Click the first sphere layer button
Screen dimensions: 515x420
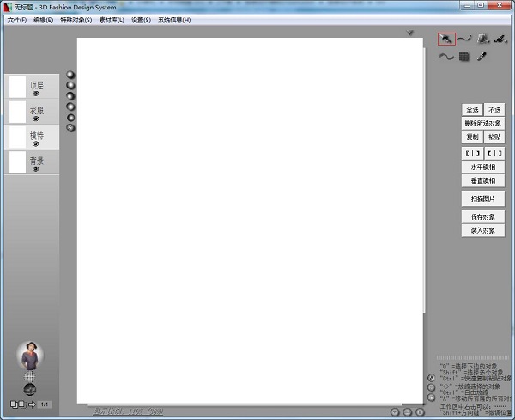(70, 75)
